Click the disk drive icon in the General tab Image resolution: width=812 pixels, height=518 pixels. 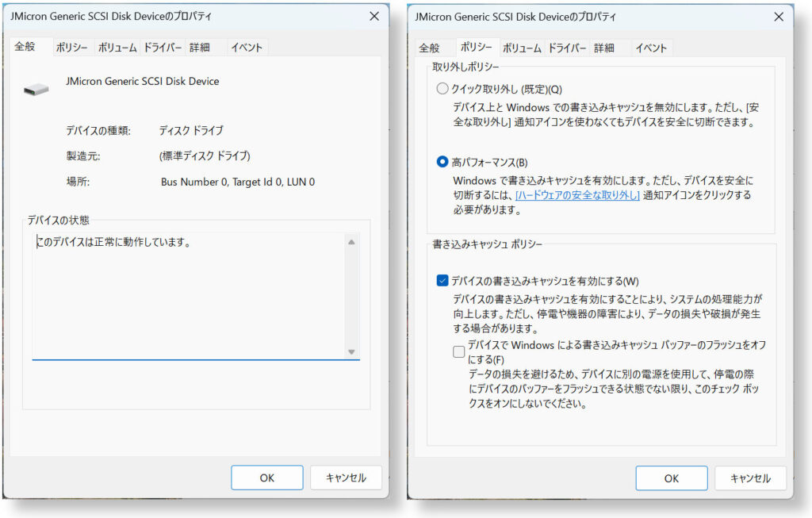36,89
